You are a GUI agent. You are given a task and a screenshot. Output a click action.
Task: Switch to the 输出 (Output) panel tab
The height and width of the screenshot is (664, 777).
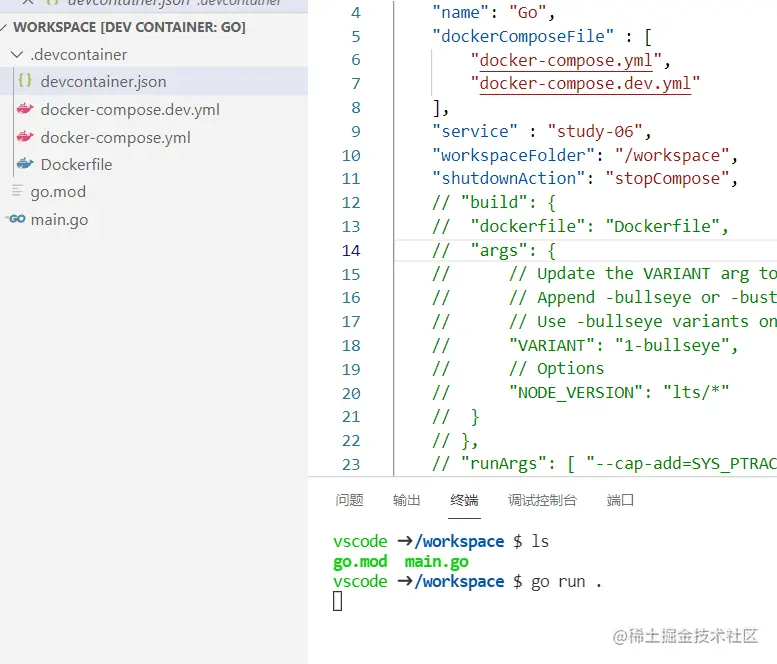coord(407,500)
